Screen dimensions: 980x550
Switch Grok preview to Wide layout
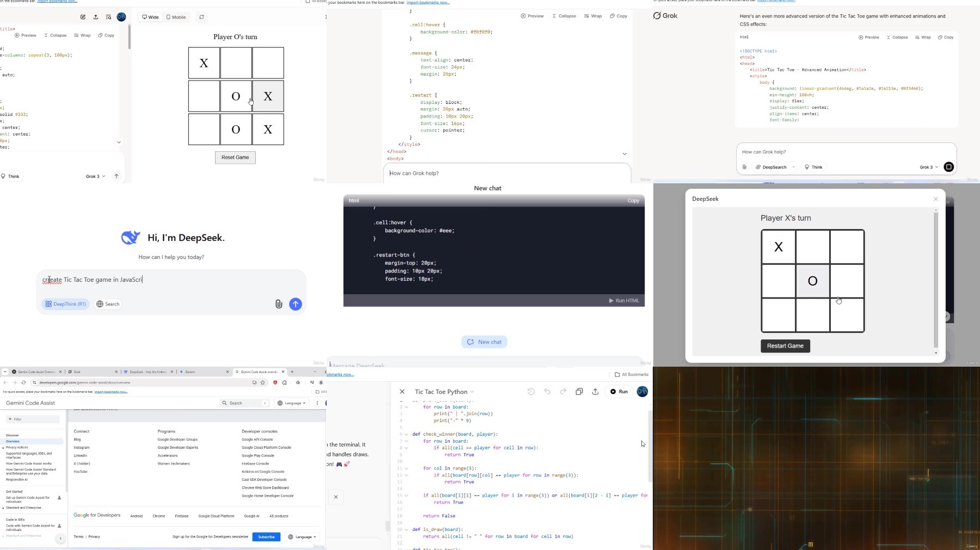coord(150,17)
